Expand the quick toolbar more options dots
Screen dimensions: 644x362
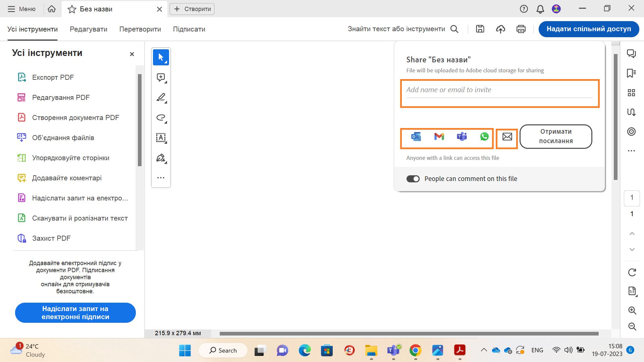tap(161, 178)
